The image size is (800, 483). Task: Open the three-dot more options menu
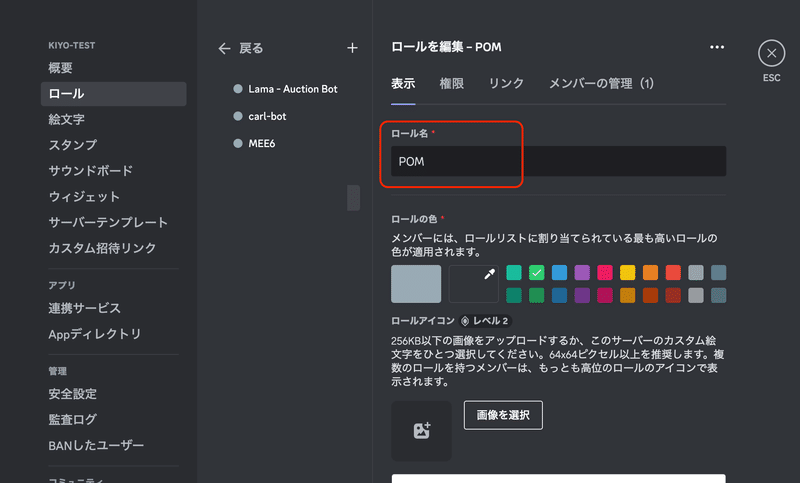click(717, 47)
